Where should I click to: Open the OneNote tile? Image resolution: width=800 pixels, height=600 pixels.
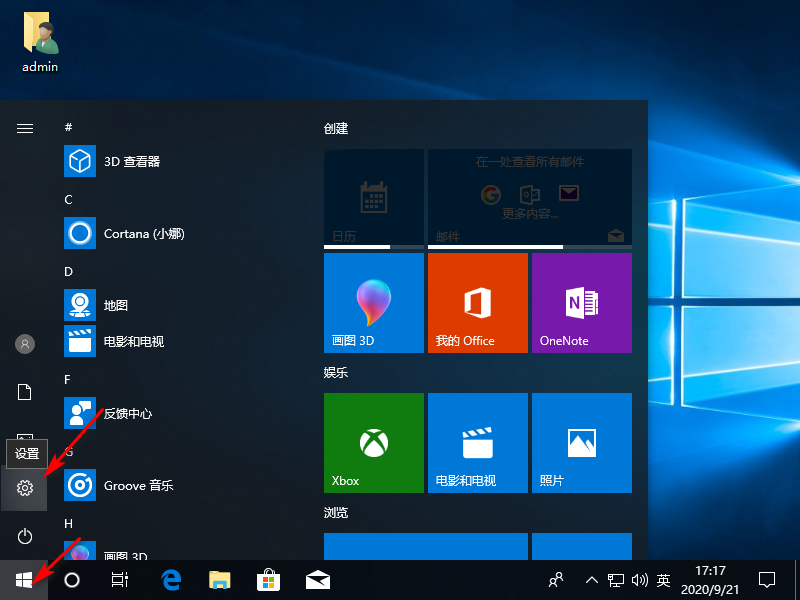click(581, 303)
